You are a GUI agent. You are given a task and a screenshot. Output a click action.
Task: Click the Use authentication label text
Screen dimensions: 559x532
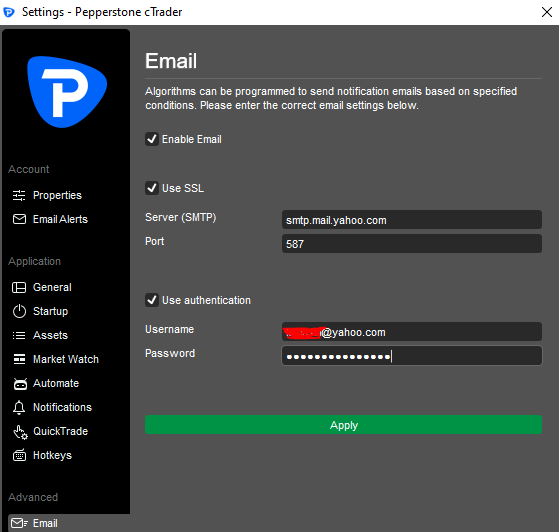pyautogui.click(x=206, y=300)
